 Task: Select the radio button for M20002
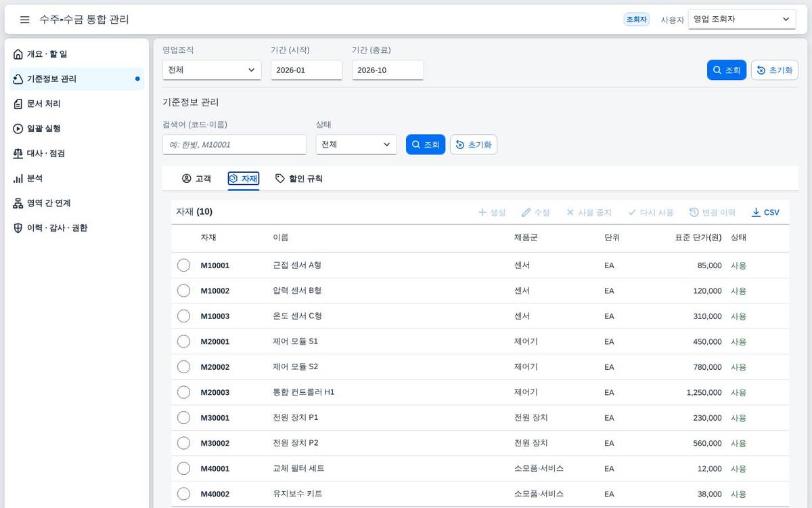pos(183,366)
